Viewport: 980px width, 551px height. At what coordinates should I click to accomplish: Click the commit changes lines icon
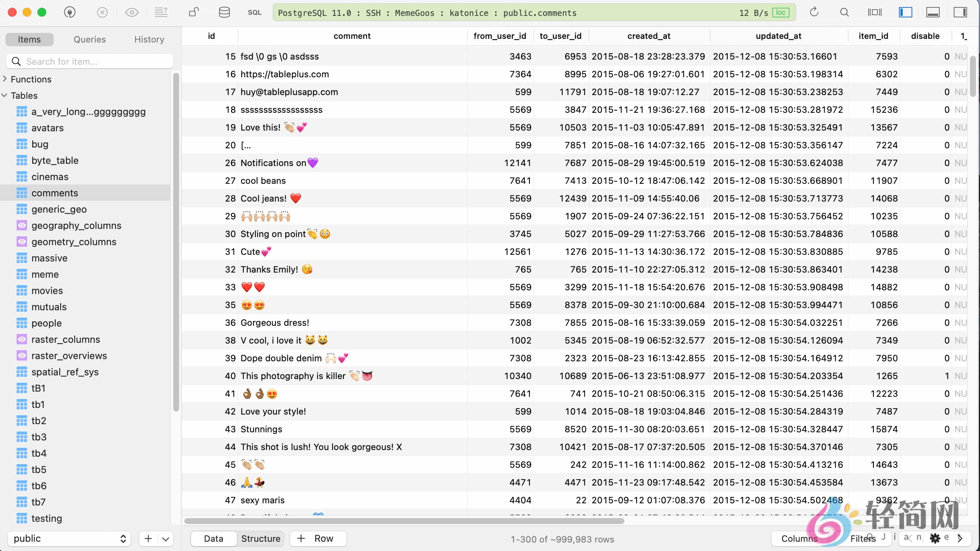(161, 13)
